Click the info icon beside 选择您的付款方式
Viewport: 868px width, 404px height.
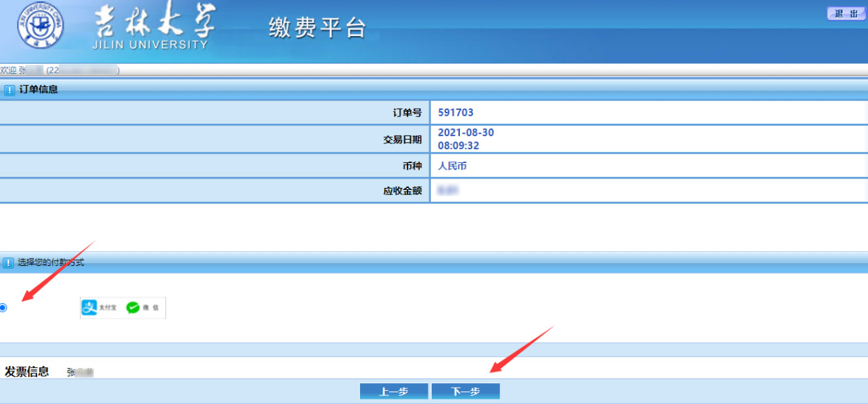click(8, 263)
